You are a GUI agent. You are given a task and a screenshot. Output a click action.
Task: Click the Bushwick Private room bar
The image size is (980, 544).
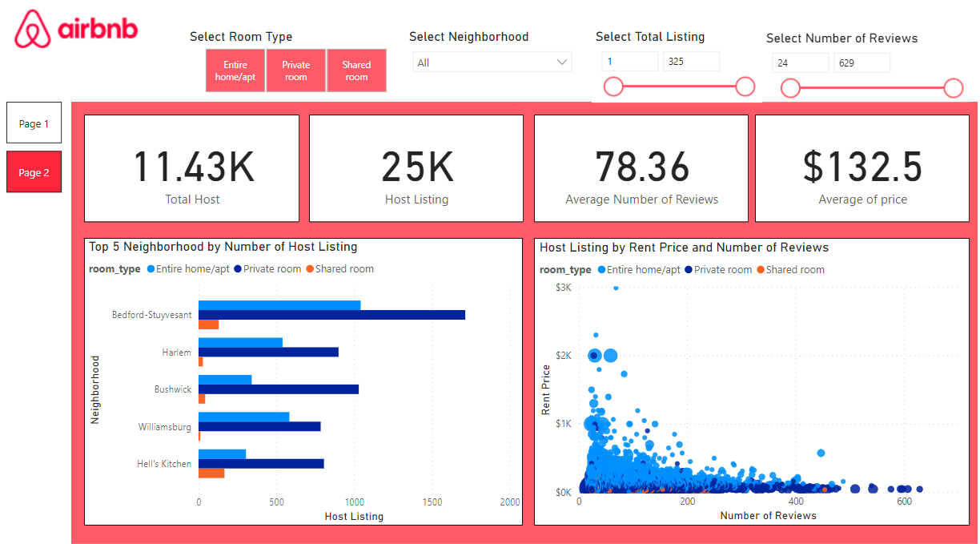tap(278, 389)
